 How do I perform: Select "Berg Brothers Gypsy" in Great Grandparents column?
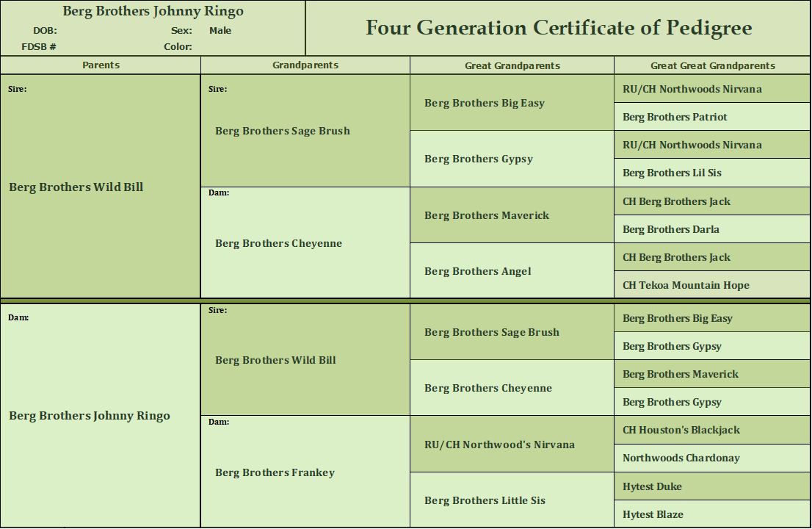coord(479,159)
